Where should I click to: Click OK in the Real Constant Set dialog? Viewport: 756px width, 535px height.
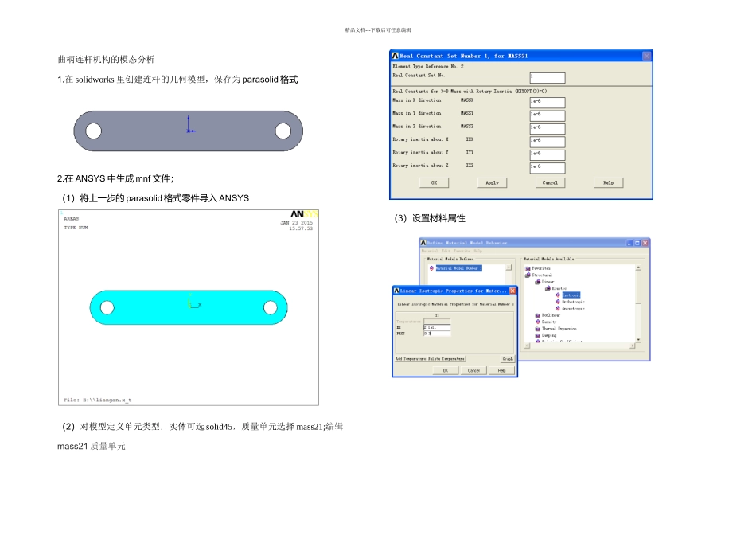coord(434,183)
